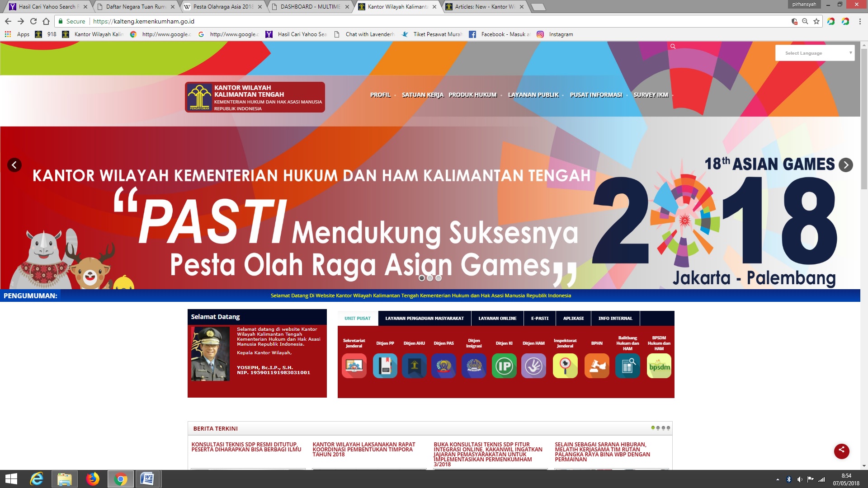Select the fourth Berita Terkini page dot
This screenshot has width=868, height=488.
point(668,428)
